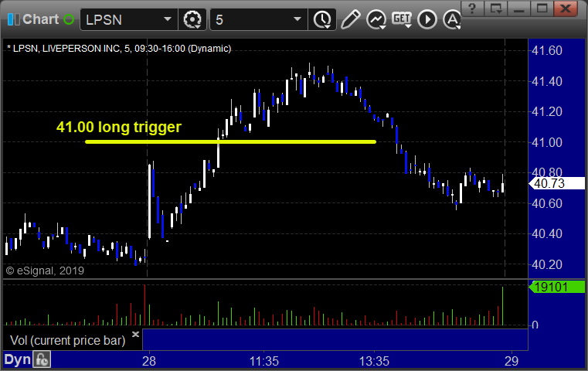The image size is (588, 371).
Task: Click the 40.60 price axis label
Action: (547, 203)
